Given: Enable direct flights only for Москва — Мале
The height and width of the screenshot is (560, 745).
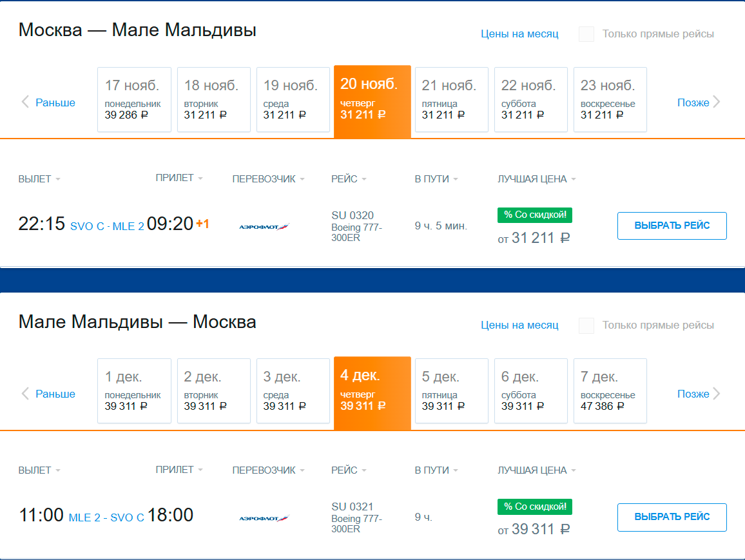Looking at the screenshot, I should (x=586, y=34).
